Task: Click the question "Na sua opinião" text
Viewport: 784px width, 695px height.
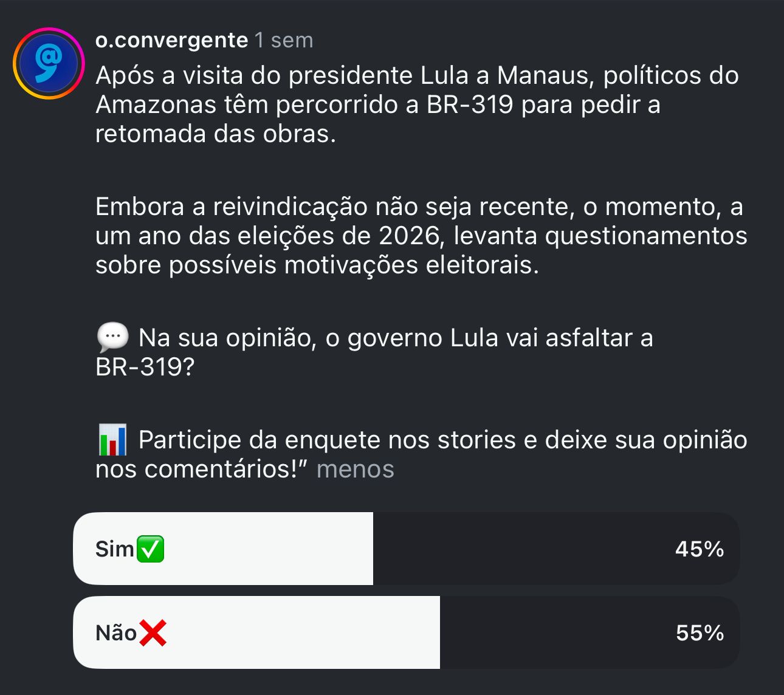Action: (x=395, y=338)
